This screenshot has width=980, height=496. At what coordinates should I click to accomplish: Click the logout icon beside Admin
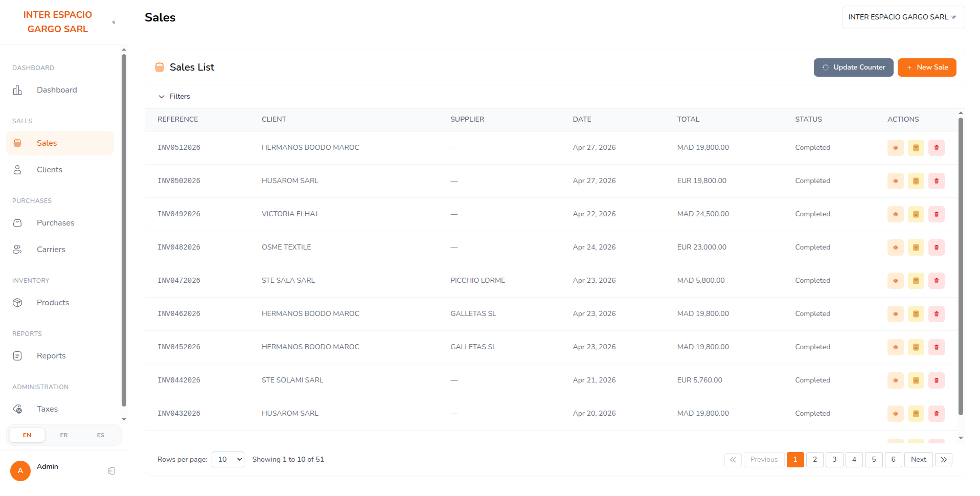(111, 471)
